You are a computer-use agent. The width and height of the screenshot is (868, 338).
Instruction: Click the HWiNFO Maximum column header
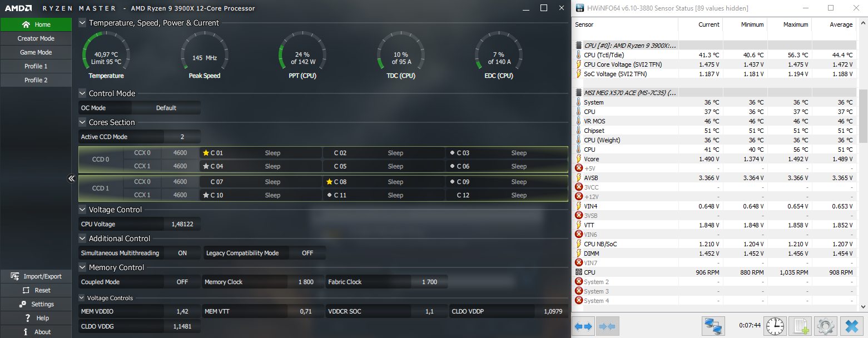pyautogui.click(x=790, y=25)
